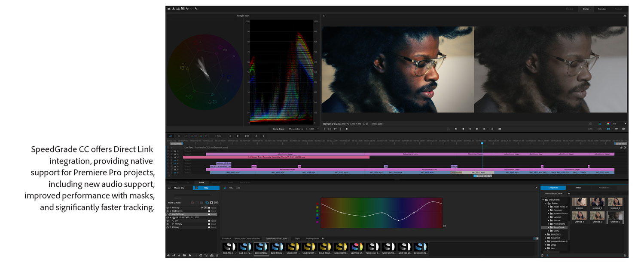Add a primary layer with the +P icon
Screen dimensions: 644x266
[x=168, y=255]
